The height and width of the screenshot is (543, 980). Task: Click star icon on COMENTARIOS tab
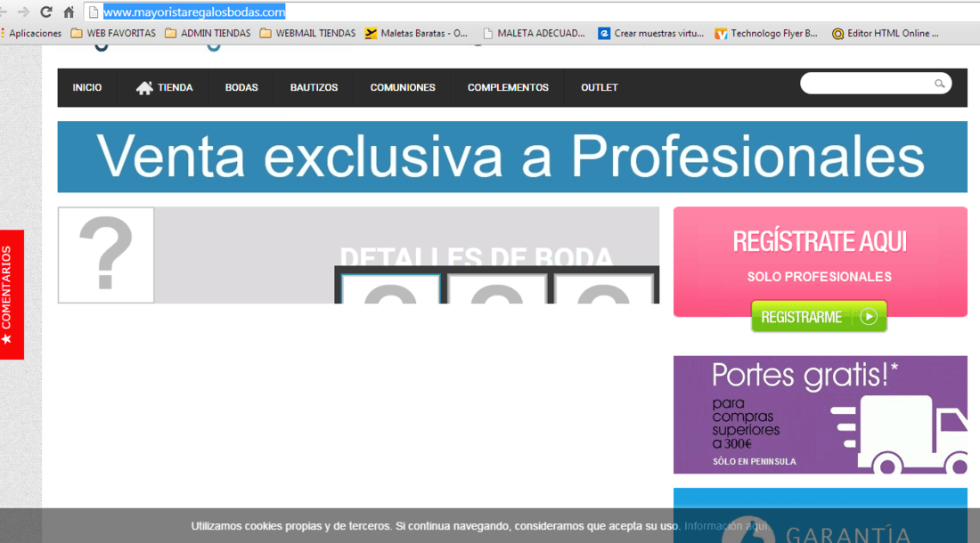point(6,339)
